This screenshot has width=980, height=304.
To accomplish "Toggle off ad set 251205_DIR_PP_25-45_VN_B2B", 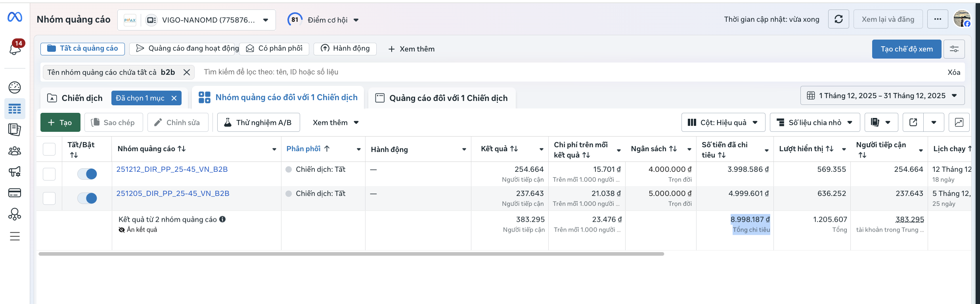I will (87, 198).
